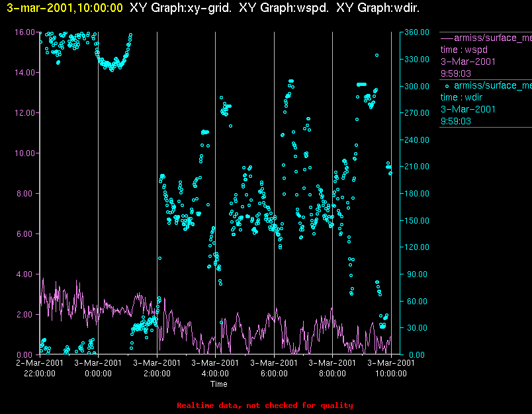The height and width of the screenshot is (414, 532).
Task: Click the right axis 180.00 label
Action: point(417,194)
